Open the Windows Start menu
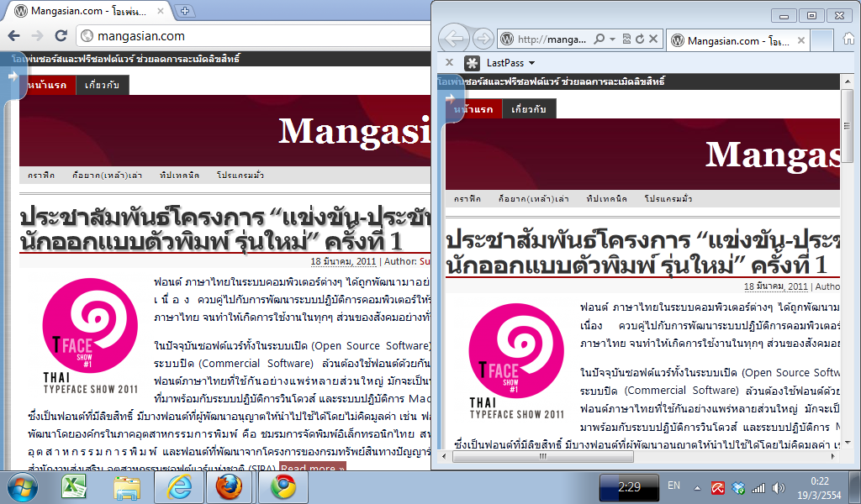 [22, 487]
